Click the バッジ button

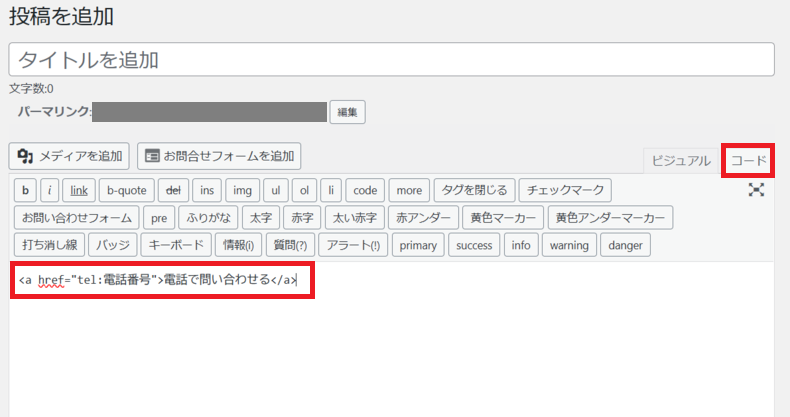point(113,245)
